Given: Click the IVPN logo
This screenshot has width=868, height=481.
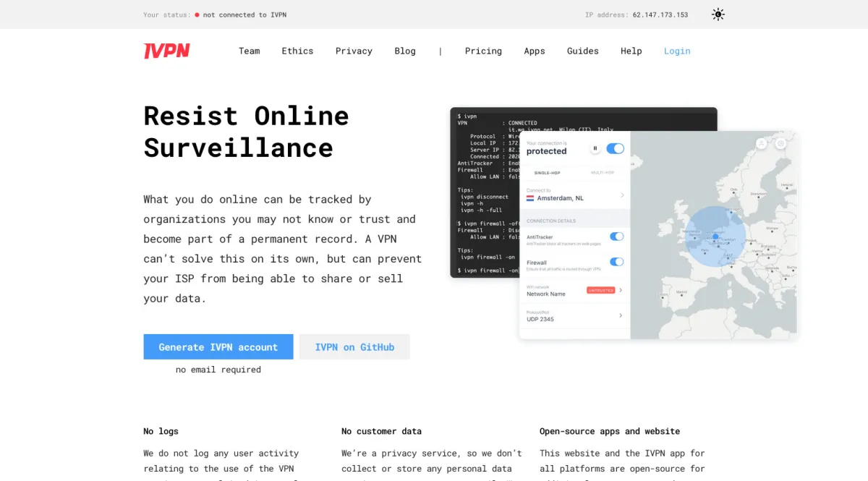Looking at the screenshot, I should [x=166, y=51].
